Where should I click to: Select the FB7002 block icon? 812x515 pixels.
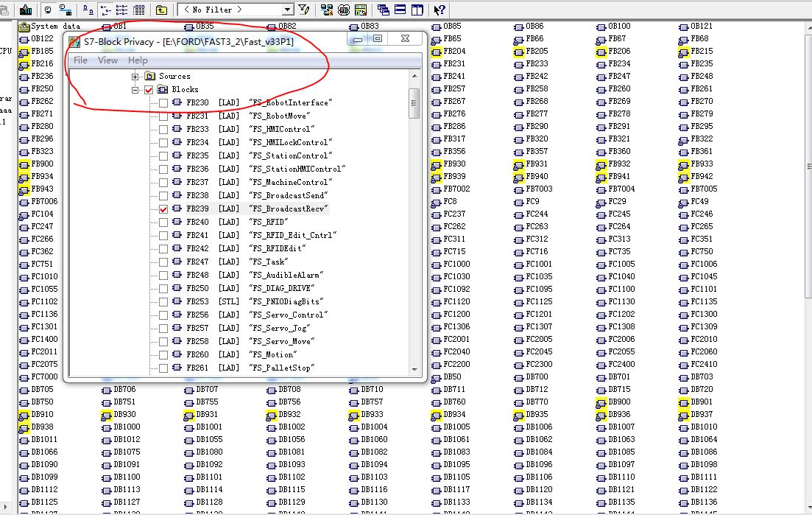[x=436, y=189]
